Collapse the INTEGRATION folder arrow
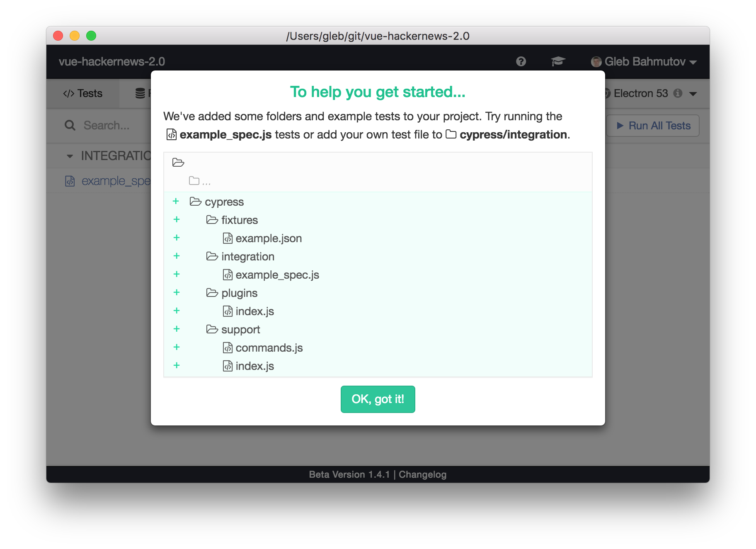This screenshot has width=756, height=549. click(70, 156)
